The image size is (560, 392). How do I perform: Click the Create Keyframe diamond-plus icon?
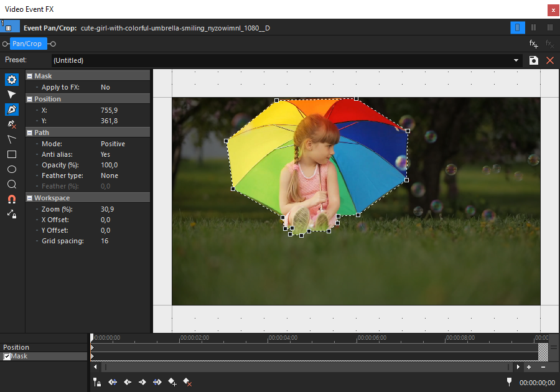pos(172,382)
